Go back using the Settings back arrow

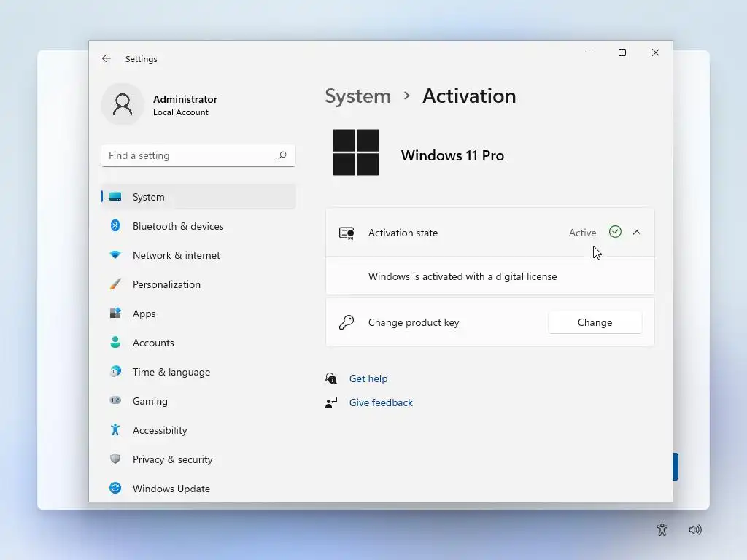pos(107,58)
